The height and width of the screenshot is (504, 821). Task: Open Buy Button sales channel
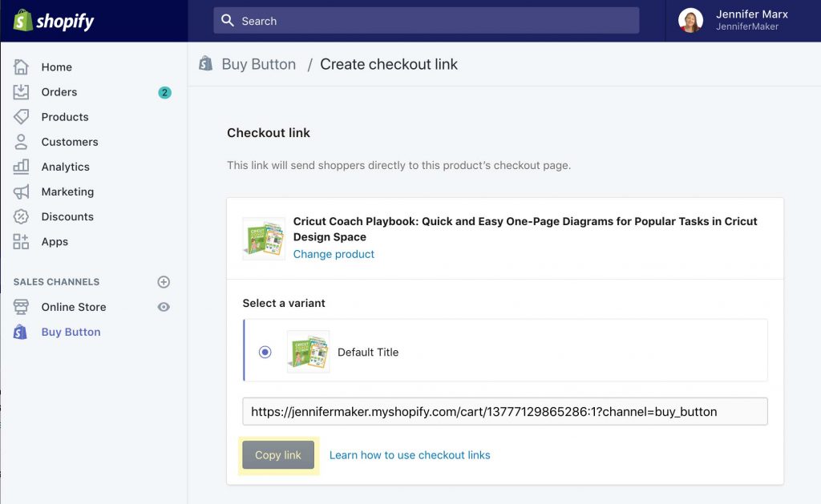71,332
